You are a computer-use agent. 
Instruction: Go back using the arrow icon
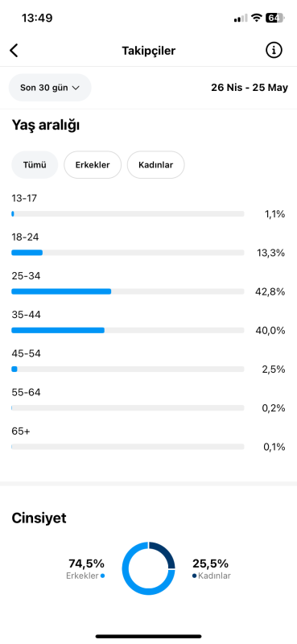[14, 51]
